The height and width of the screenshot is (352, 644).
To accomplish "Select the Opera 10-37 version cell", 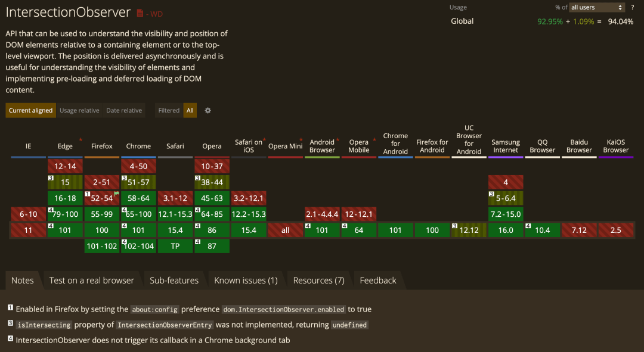I will pos(212,166).
